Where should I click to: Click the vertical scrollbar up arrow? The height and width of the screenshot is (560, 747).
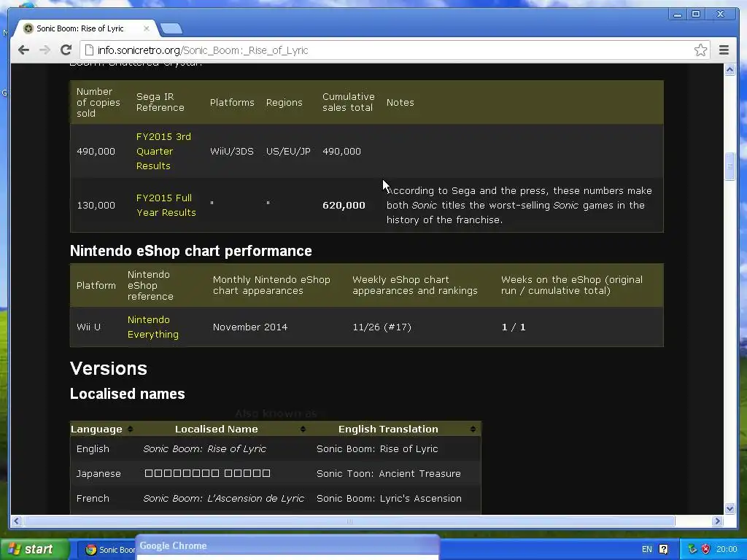coord(729,69)
